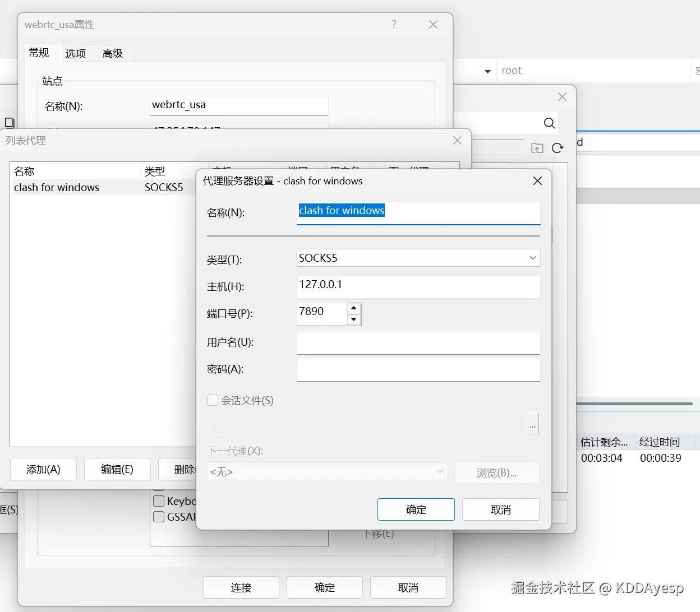Close the webrtc_usa properties window
The width and height of the screenshot is (700, 612).
433,24
